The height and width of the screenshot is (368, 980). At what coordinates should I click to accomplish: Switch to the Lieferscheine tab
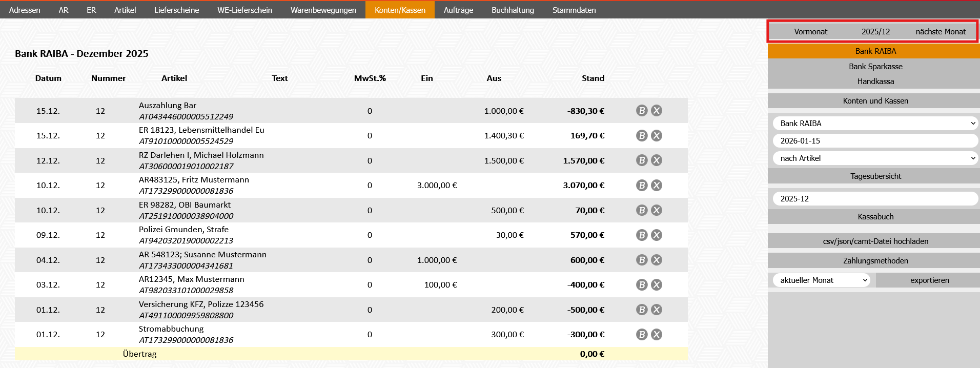pyautogui.click(x=176, y=10)
